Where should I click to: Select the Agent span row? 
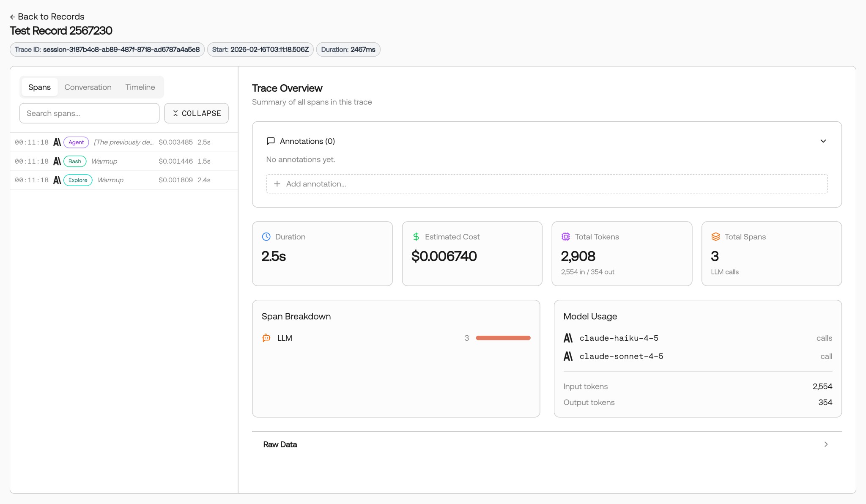[x=124, y=142]
